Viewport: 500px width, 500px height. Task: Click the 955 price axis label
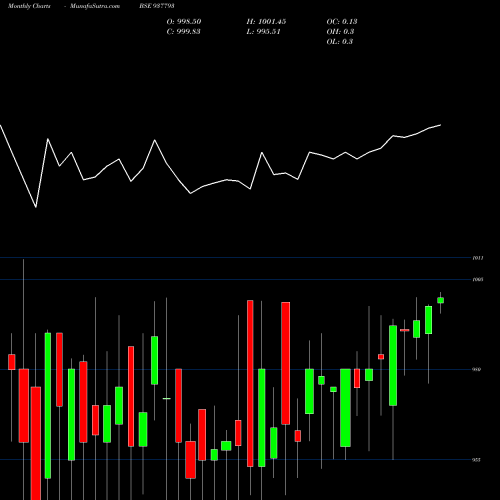(x=476, y=460)
